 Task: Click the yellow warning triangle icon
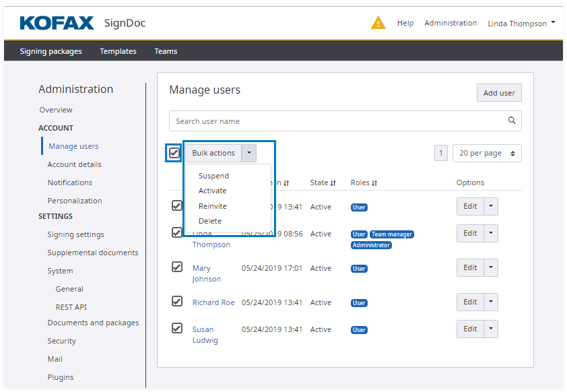(x=378, y=24)
